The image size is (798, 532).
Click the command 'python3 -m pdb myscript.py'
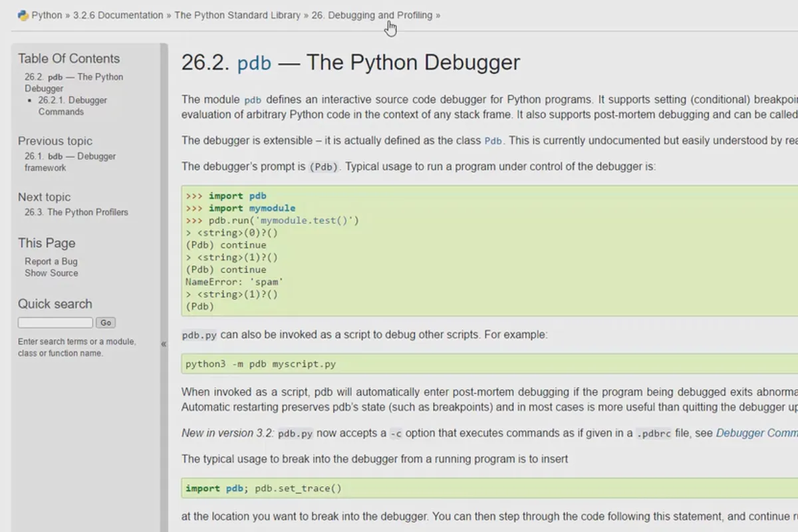click(261, 364)
